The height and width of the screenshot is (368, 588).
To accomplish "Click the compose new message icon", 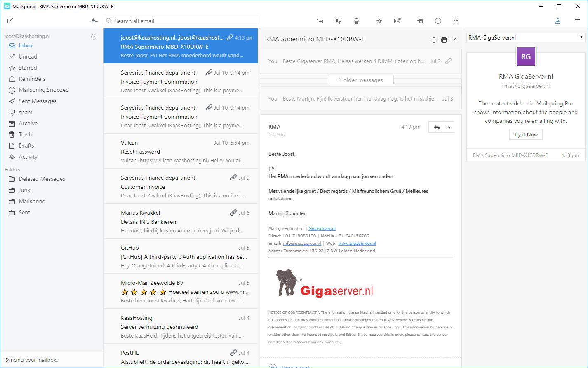I will (10, 21).
